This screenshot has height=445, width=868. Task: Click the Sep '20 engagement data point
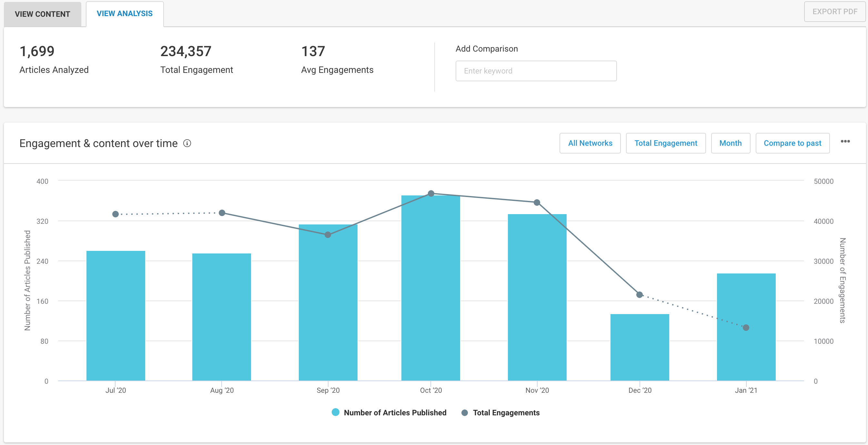pyautogui.click(x=328, y=235)
